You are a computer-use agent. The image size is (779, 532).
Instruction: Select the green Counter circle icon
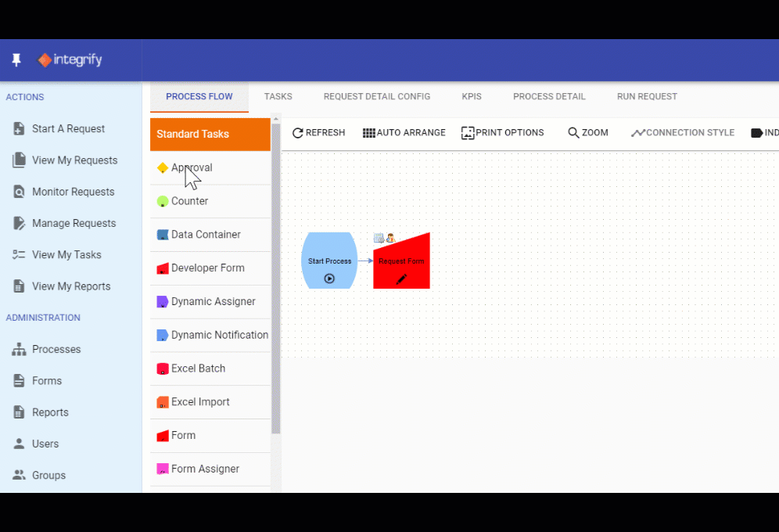point(163,201)
